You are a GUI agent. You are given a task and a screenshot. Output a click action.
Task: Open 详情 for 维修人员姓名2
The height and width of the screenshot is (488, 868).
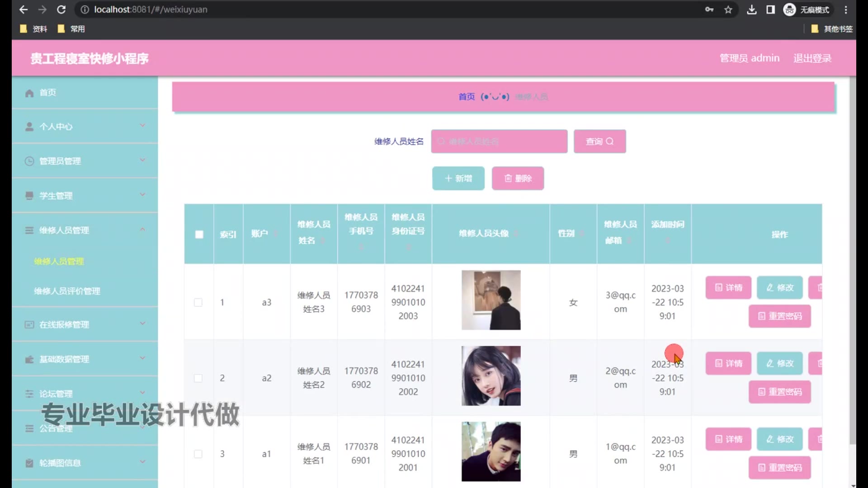(x=728, y=364)
